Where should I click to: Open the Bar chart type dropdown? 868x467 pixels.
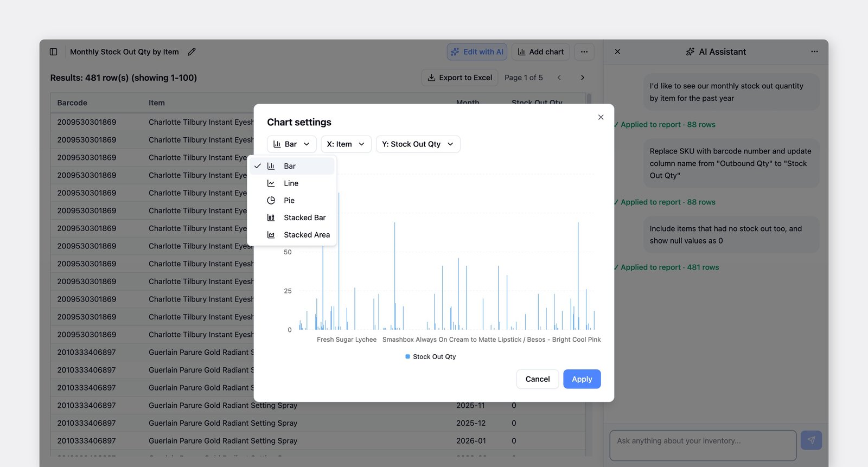(x=291, y=144)
